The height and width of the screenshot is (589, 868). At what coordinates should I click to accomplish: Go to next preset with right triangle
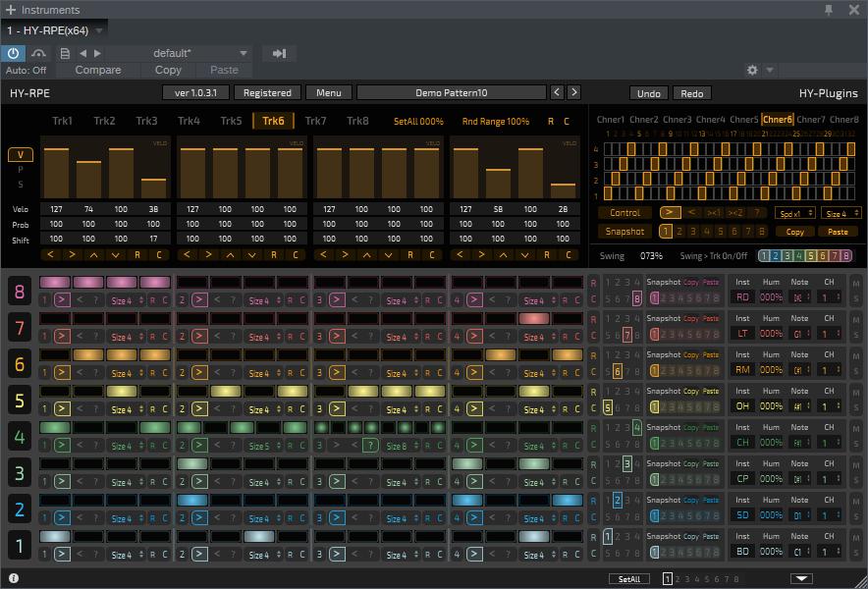[x=97, y=53]
